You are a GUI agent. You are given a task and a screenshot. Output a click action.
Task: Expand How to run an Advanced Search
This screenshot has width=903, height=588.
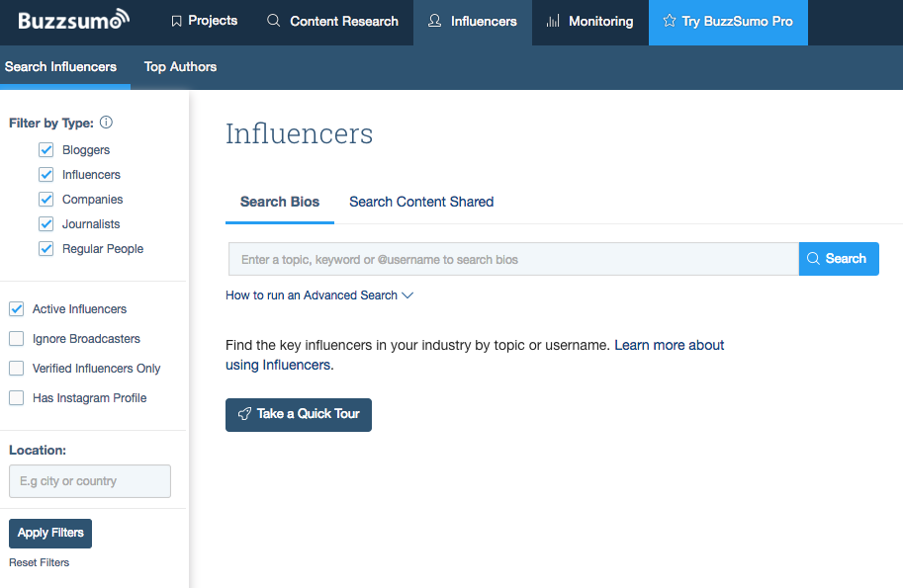pos(319,295)
